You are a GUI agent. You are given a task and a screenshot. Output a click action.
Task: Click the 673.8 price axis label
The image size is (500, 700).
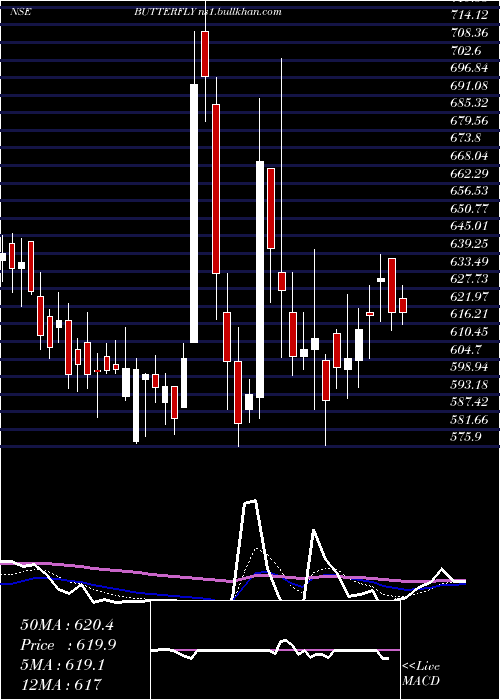click(x=466, y=138)
